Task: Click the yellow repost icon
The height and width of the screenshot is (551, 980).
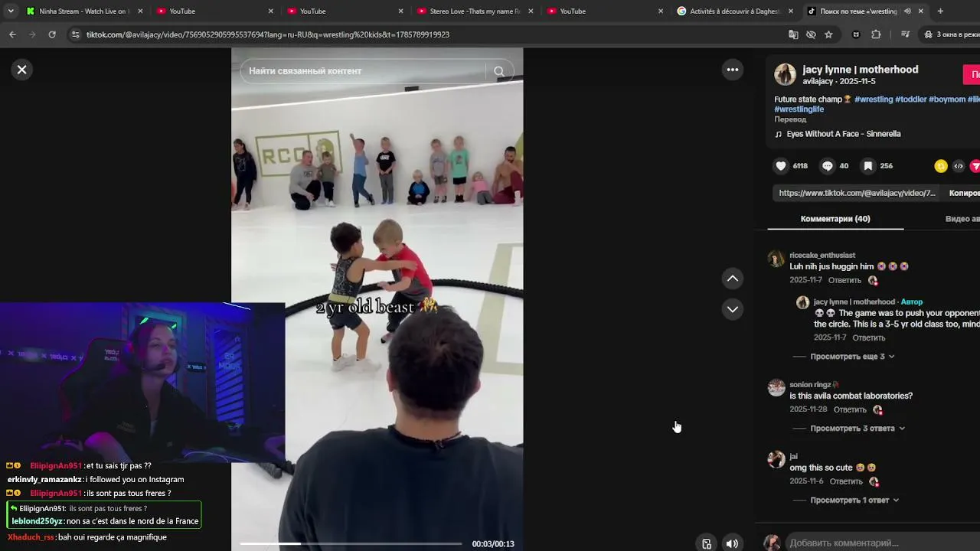Action: pyautogui.click(x=941, y=166)
